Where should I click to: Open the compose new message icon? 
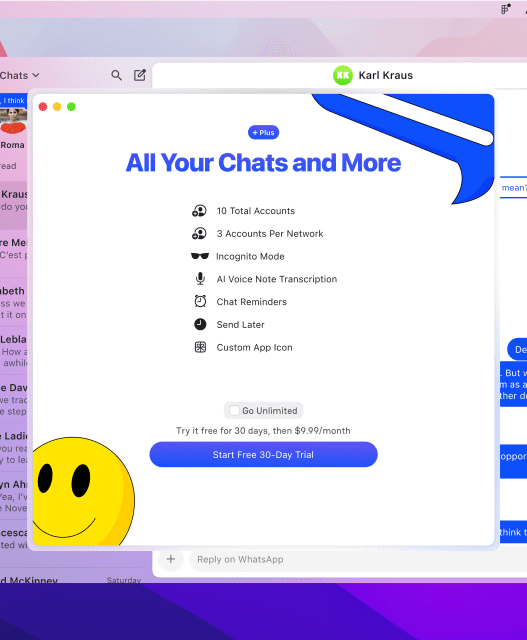[x=140, y=75]
